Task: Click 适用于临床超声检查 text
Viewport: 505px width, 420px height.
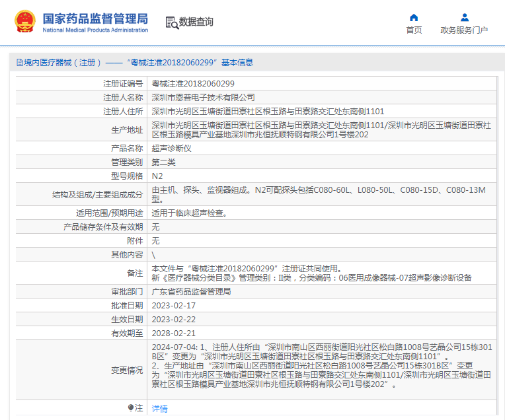Action: (188, 213)
